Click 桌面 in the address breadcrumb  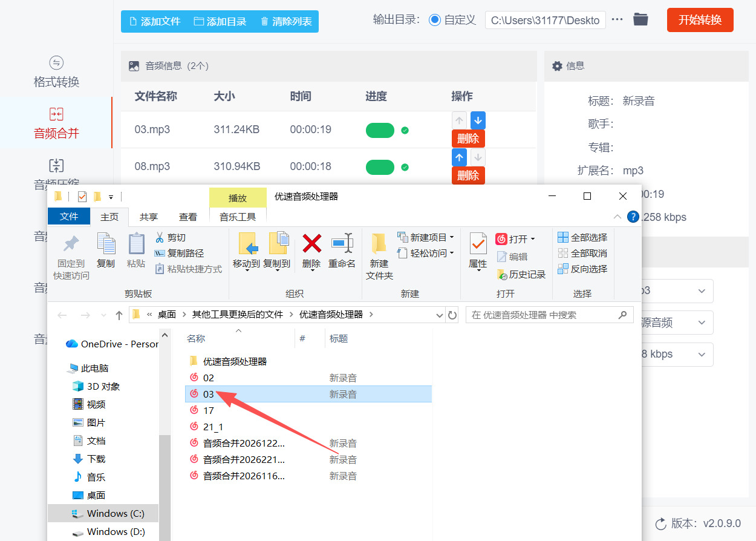[167, 315]
